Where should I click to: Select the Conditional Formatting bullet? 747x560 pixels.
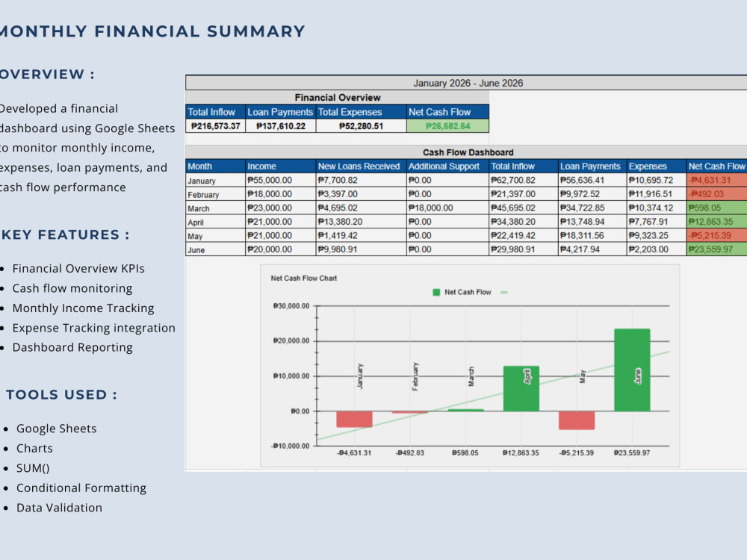point(81,488)
